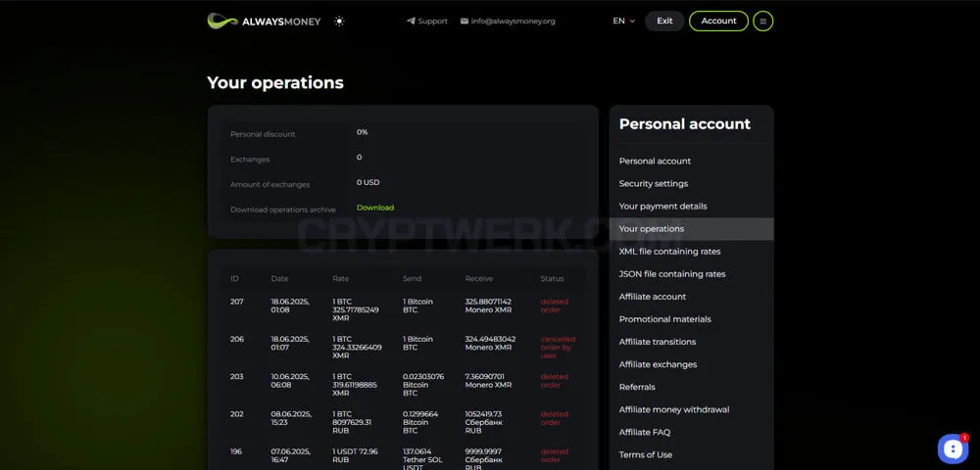Open Affiliate money withdrawal
This screenshot has height=470, width=980.
pos(674,409)
